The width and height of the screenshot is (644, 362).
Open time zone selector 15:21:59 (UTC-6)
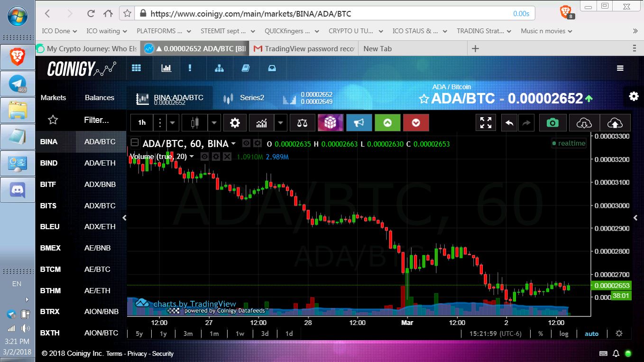[495, 334]
